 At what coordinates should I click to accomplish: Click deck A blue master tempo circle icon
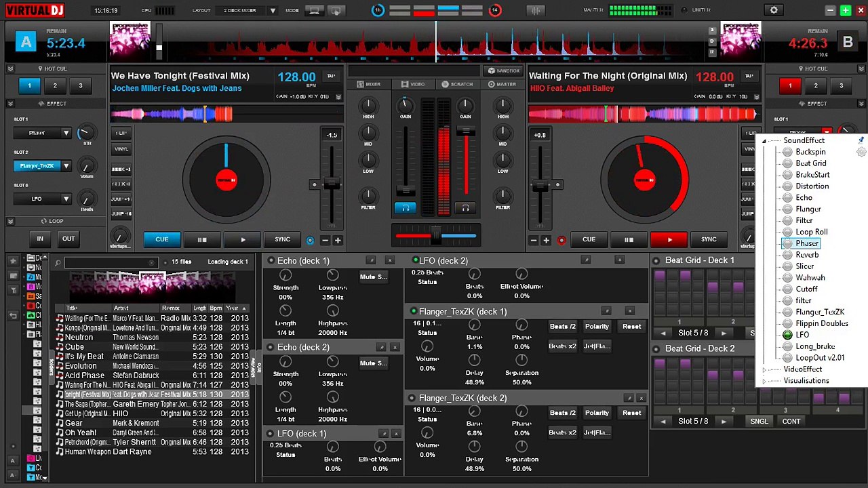point(310,240)
